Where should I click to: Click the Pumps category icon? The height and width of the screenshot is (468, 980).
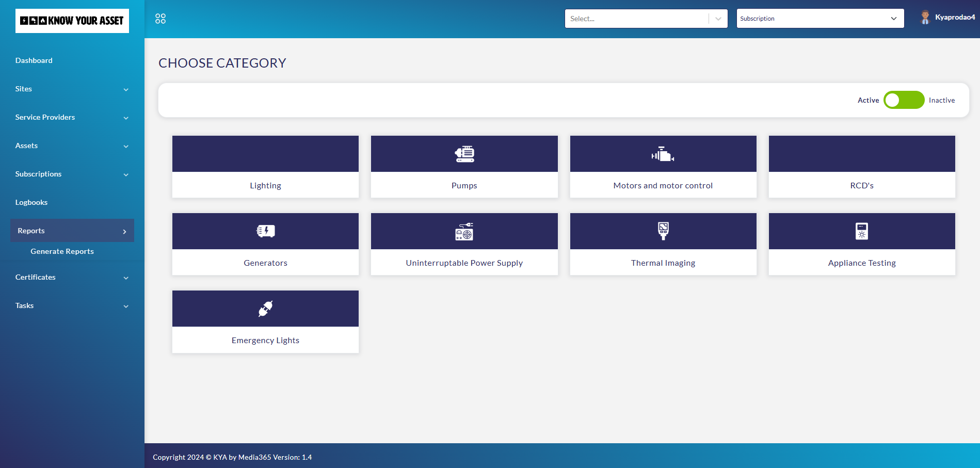464,154
